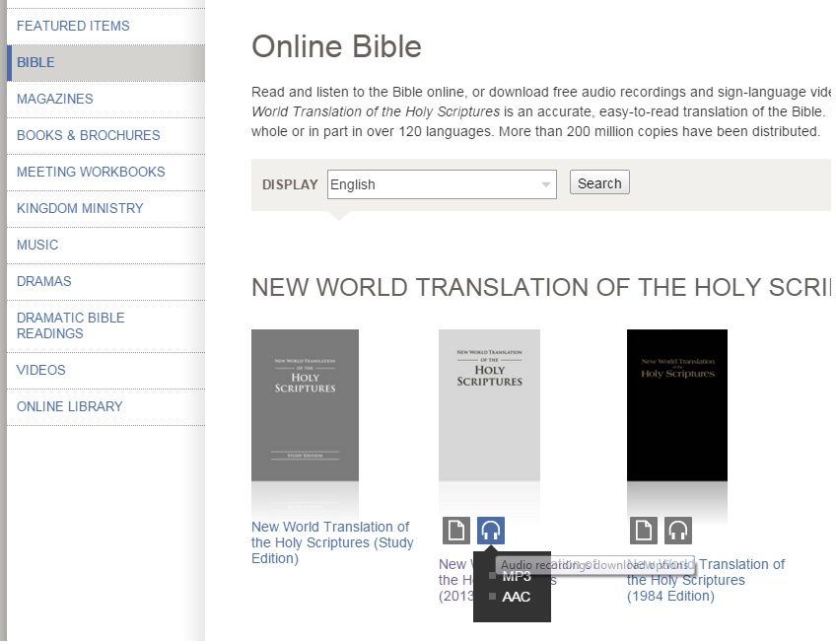Image resolution: width=836 pixels, height=644 pixels.
Task: Click document icon under the 2013 edition
Action: (455, 531)
